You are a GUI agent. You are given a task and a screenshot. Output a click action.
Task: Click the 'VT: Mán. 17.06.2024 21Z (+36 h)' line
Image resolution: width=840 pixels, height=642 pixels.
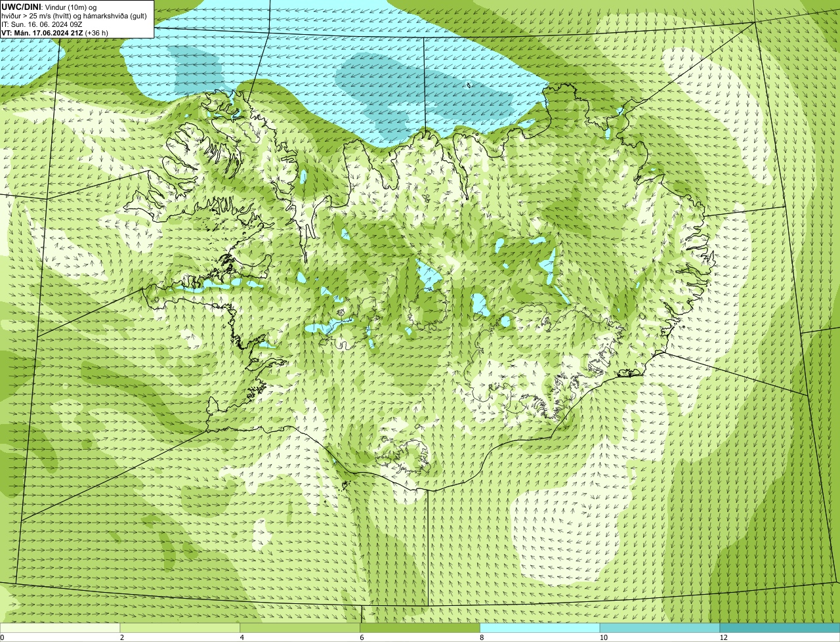55,33
